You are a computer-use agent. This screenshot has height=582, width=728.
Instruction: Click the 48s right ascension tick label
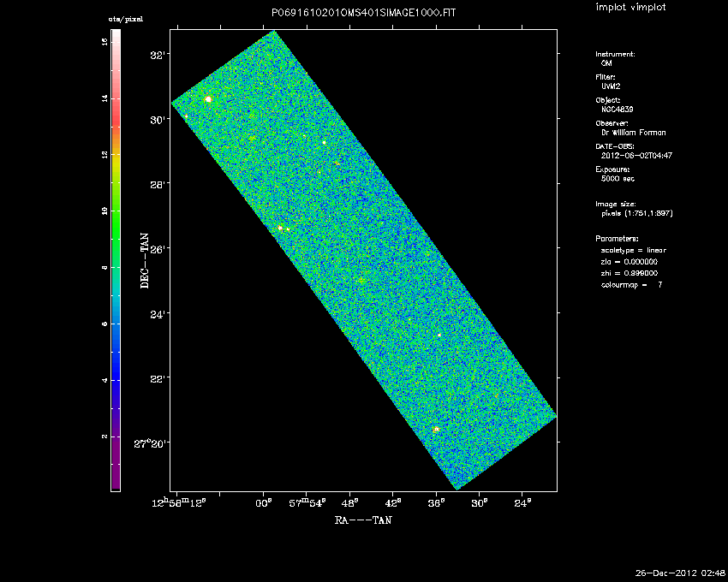coord(349,503)
